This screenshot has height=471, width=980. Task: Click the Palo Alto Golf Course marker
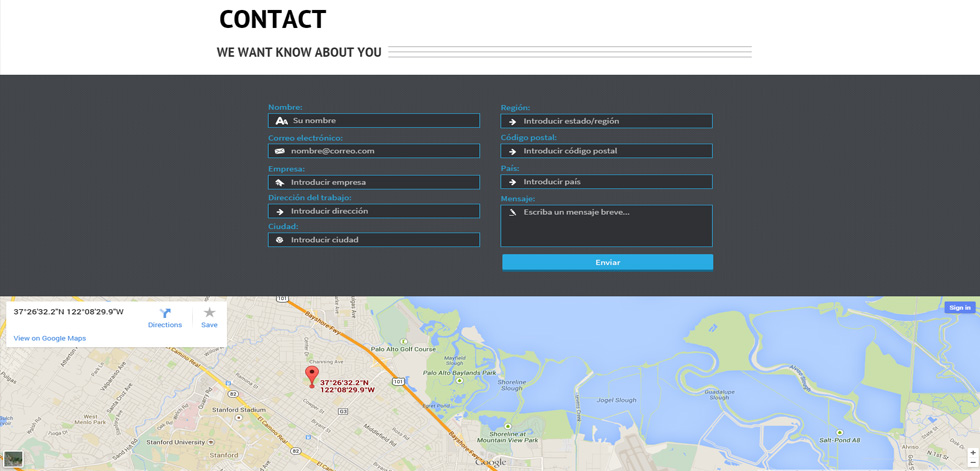(403, 340)
